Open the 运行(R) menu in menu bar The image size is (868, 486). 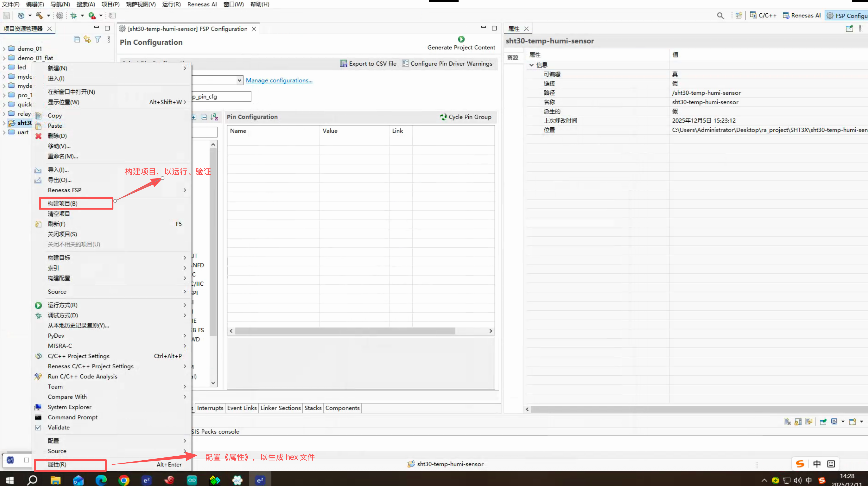click(x=171, y=4)
